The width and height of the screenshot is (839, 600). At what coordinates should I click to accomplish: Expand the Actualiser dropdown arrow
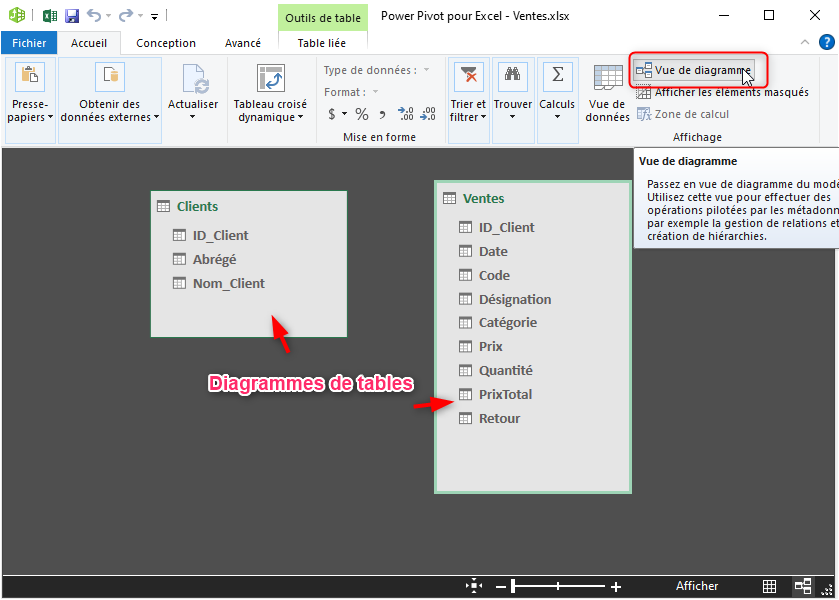(193, 117)
